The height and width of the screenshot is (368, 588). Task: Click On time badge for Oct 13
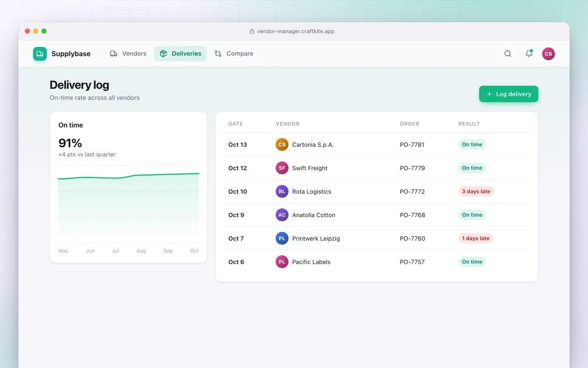[472, 144]
